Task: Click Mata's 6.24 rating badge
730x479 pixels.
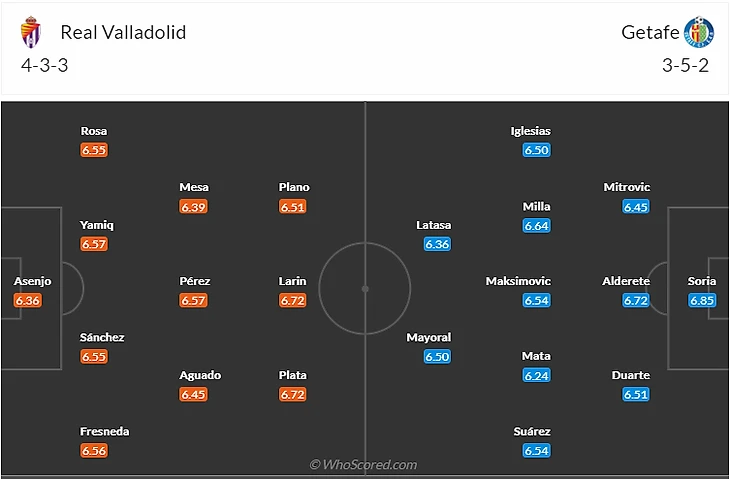Action: pyautogui.click(x=536, y=376)
